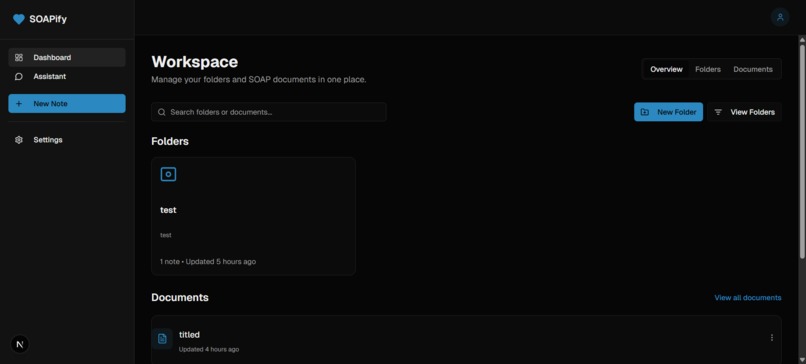Follow the View all documents link
Viewport: 806px width, 364px height.
click(x=748, y=298)
